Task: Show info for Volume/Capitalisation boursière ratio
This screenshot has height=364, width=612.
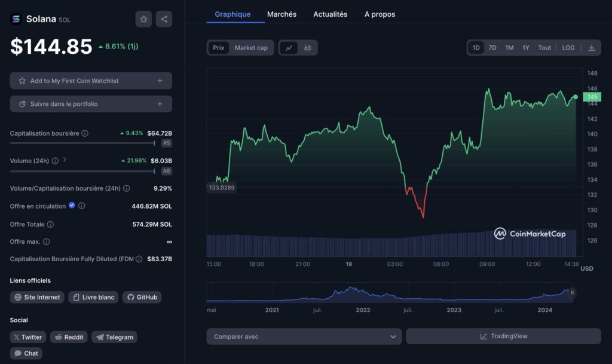Action: pyautogui.click(x=127, y=188)
